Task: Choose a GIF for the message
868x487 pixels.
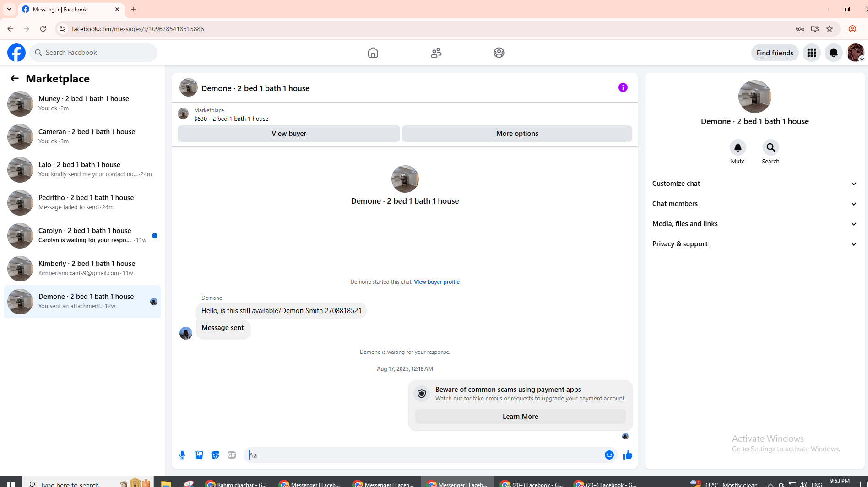Action: point(232,455)
